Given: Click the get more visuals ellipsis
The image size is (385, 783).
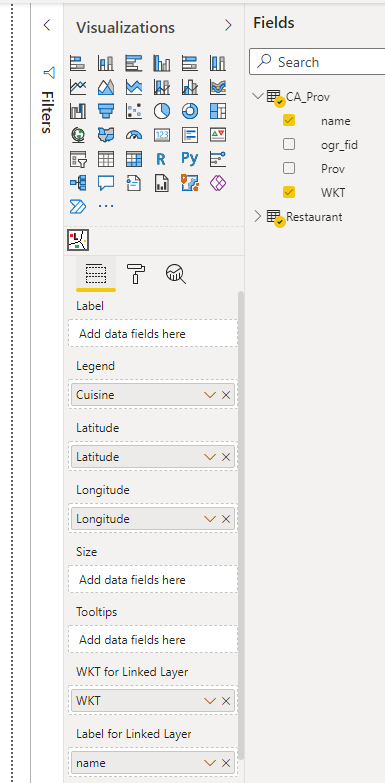Looking at the screenshot, I should pyautogui.click(x=106, y=206).
